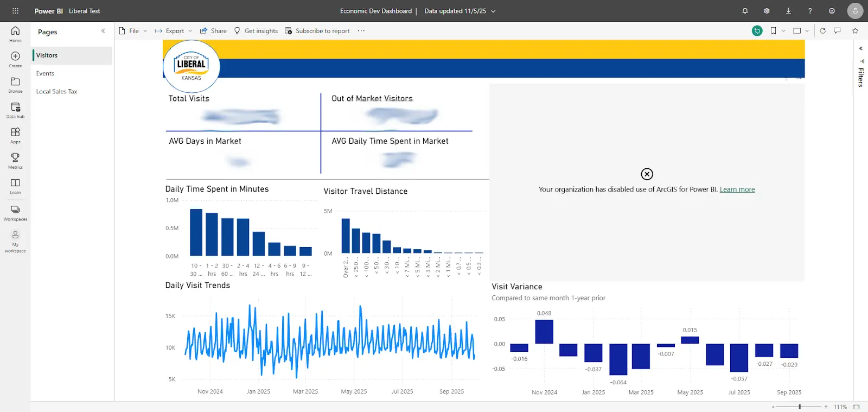Collapse the Pages pane

pyautogui.click(x=103, y=31)
